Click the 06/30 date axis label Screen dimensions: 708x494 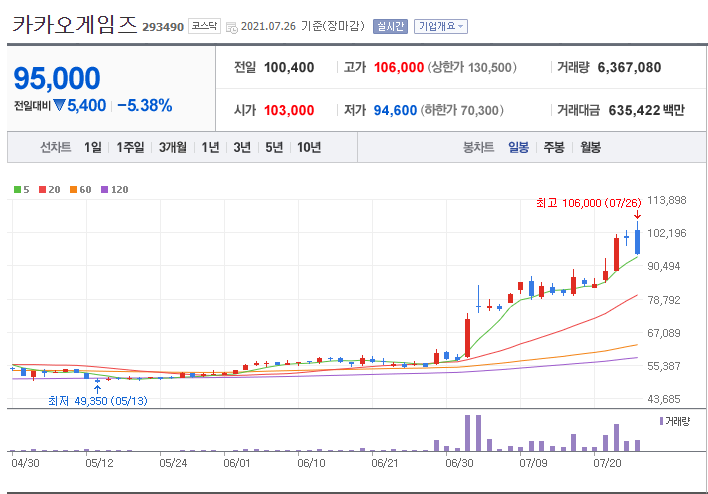[459, 463]
